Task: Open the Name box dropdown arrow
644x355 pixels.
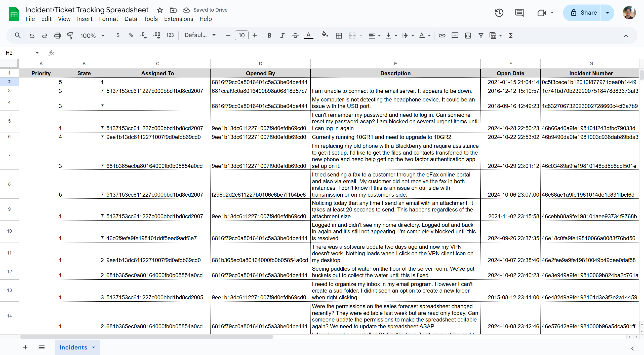Action: pos(37,53)
